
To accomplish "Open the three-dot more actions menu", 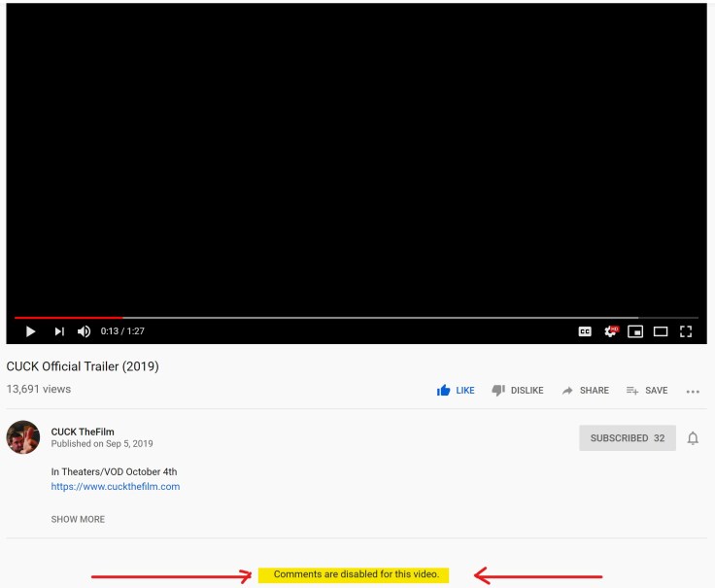I will point(693,391).
